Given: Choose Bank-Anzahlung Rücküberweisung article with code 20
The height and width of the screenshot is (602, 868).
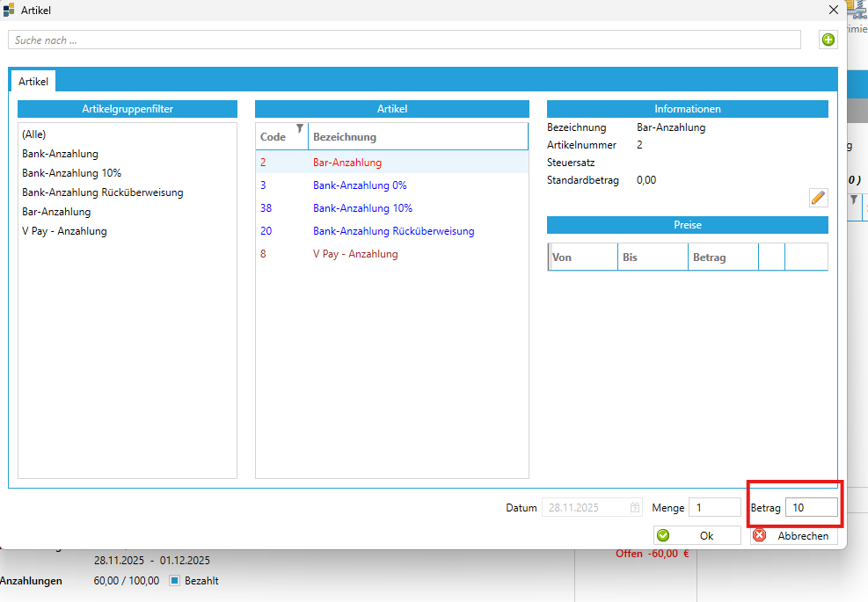Looking at the screenshot, I should (x=393, y=231).
